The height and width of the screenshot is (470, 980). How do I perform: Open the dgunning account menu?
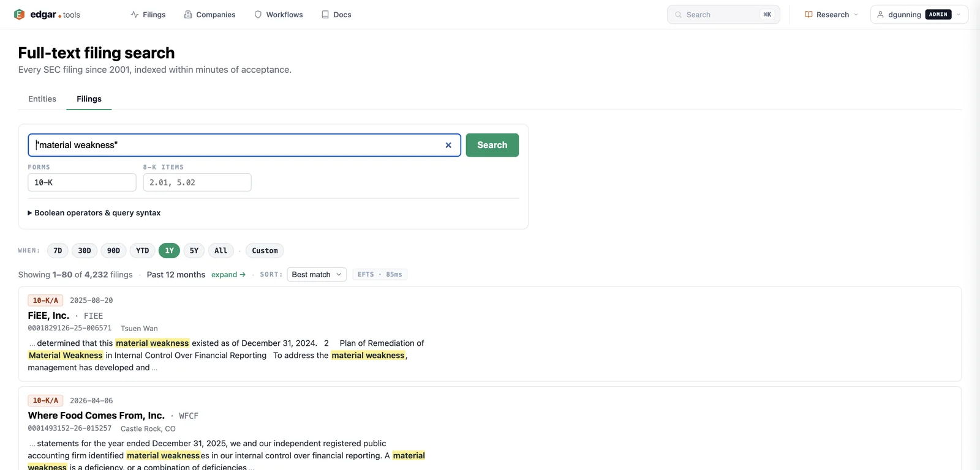[x=919, y=15]
